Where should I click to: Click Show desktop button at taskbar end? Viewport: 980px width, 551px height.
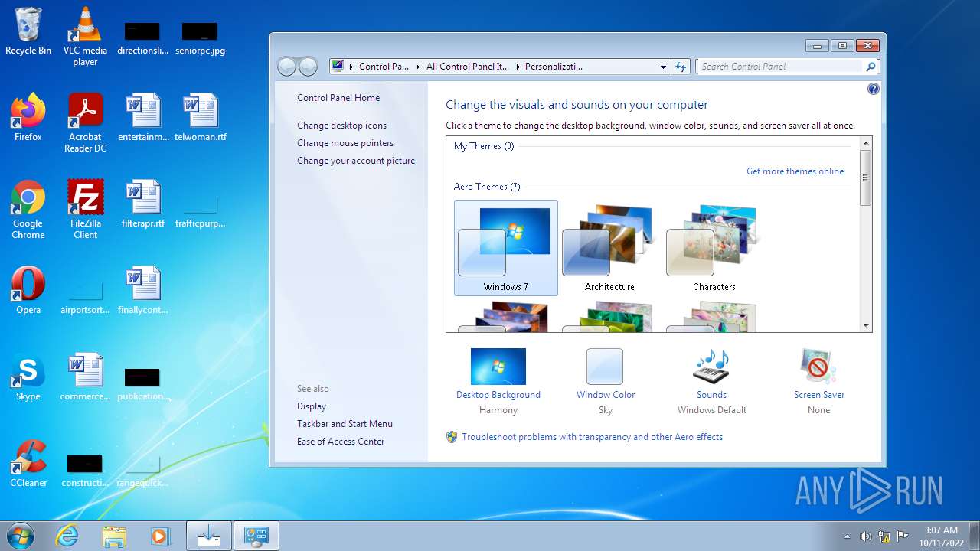974,536
